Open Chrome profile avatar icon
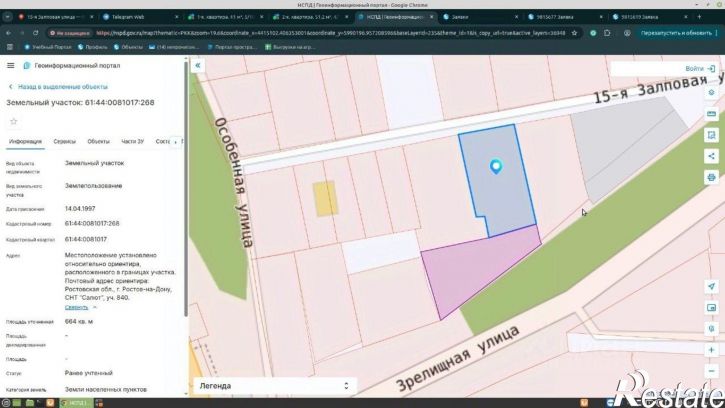The width and height of the screenshot is (725, 408). (x=627, y=33)
